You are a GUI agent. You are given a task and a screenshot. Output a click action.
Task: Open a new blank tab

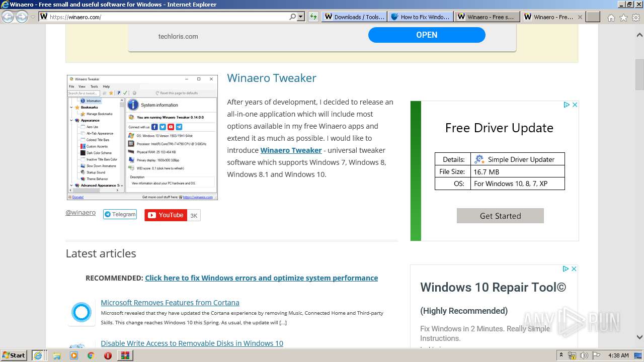pyautogui.click(x=593, y=17)
